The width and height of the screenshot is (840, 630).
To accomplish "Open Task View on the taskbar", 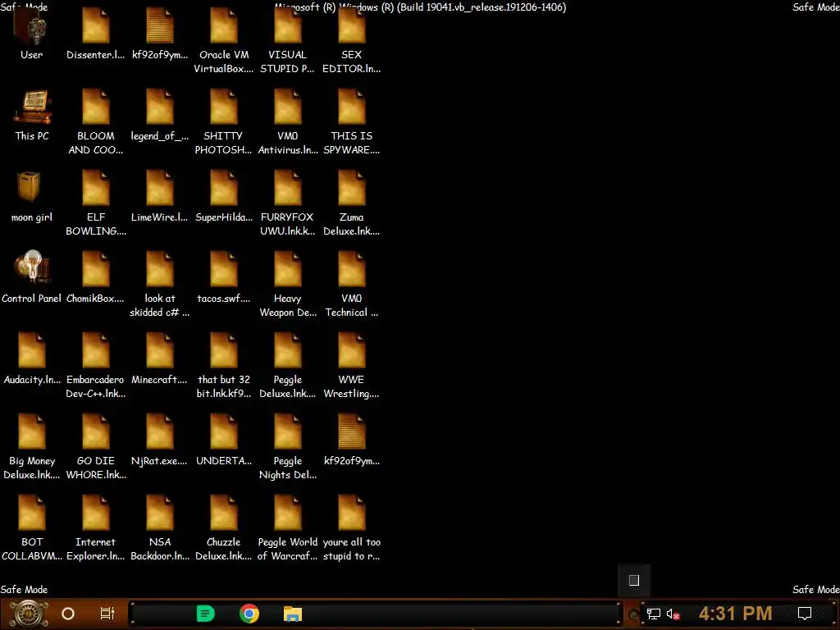I will 107,614.
